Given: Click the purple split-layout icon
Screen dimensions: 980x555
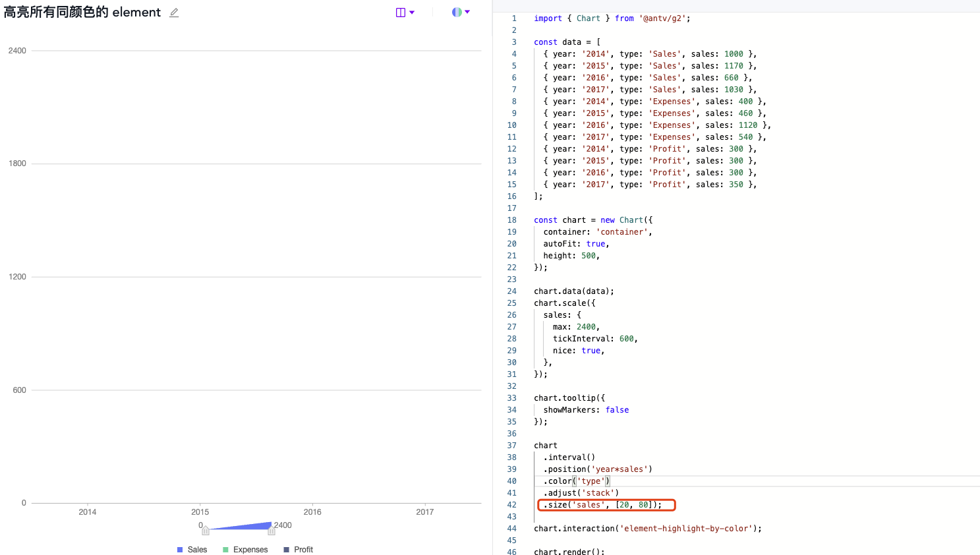Looking at the screenshot, I should 400,13.
